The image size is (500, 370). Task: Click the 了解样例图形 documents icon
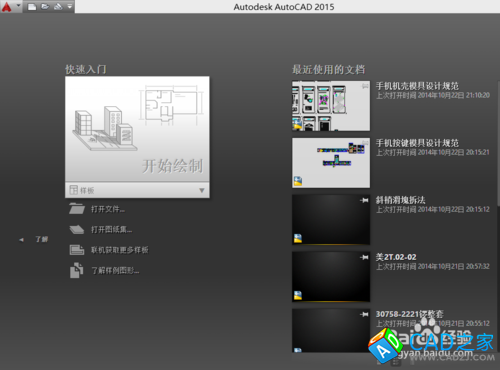tap(77, 270)
